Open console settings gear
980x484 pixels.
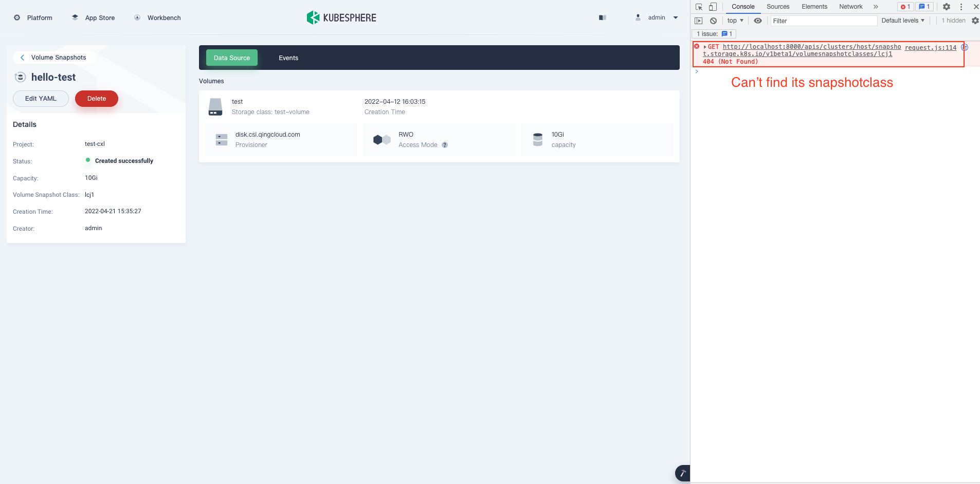(975, 21)
